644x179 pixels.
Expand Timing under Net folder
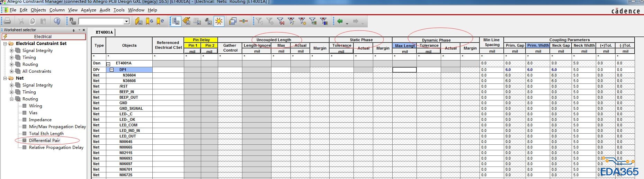pos(12,92)
